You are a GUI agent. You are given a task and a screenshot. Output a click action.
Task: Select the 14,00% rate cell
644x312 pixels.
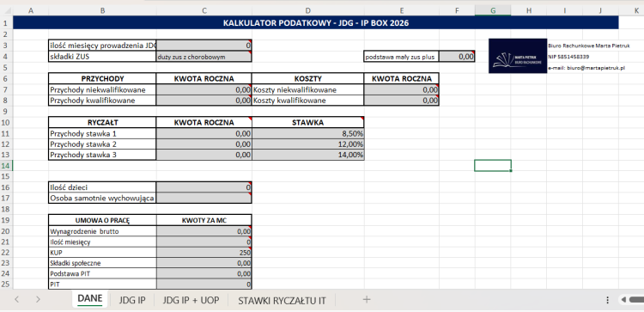click(308, 155)
